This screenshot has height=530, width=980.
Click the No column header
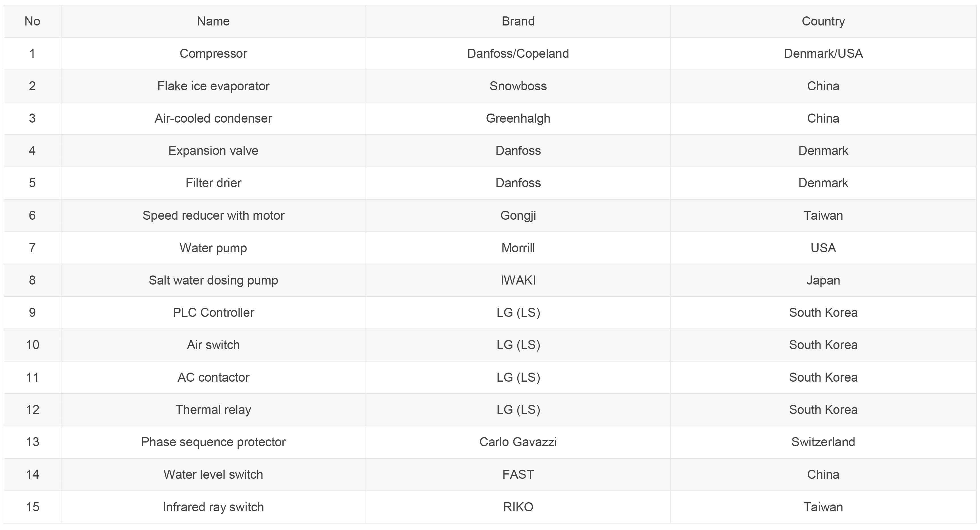pos(32,21)
